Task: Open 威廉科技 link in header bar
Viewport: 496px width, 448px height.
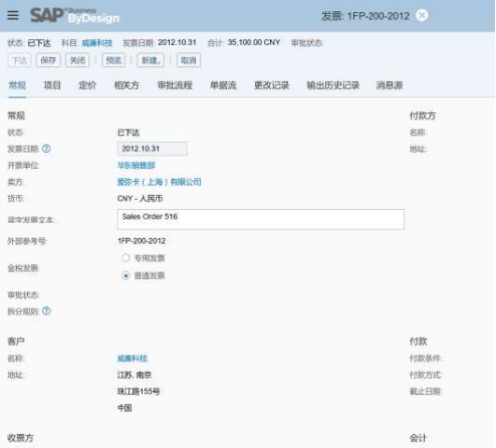Action: point(97,43)
